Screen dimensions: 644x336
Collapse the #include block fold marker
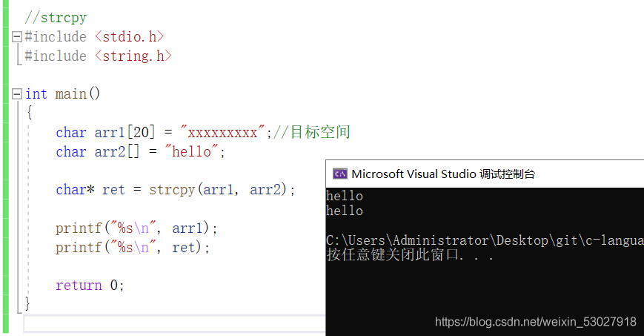click(x=17, y=36)
